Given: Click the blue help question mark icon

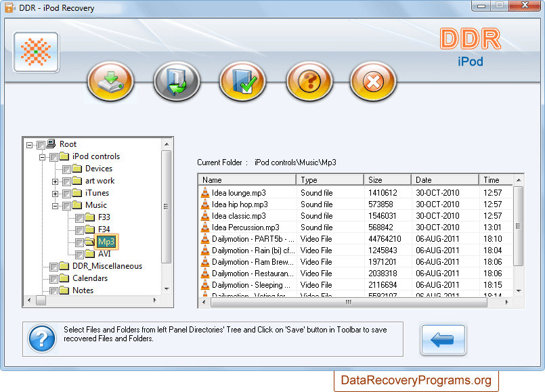Looking at the screenshot, I should [42, 339].
